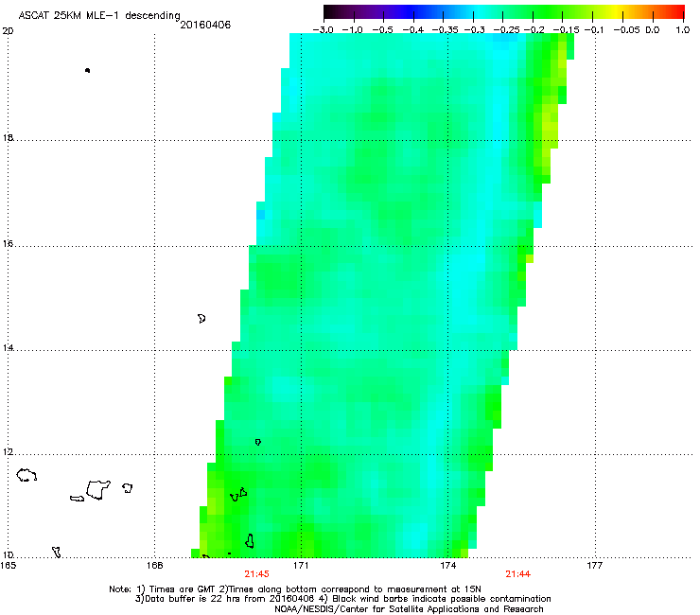Viewport: 700px width, 615px height.
Task: Click the dark purple end of the color bar
Action: pyautogui.click(x=333, y=11)
